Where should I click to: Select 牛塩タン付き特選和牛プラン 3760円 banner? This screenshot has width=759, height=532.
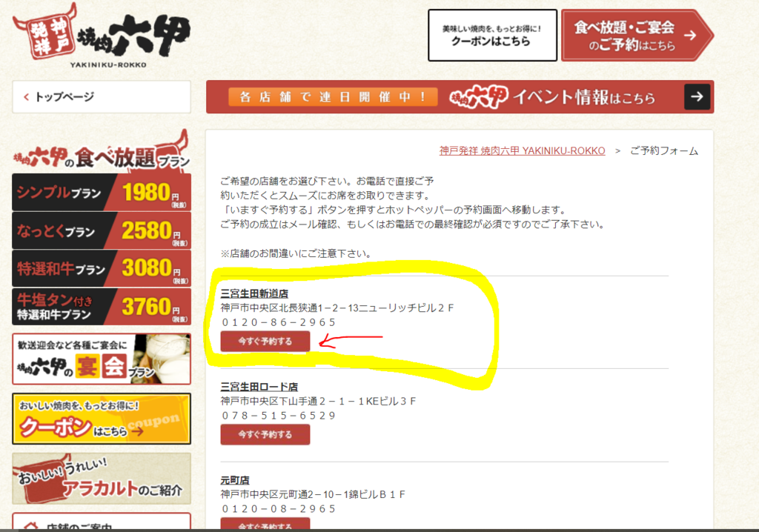click(101, 307)
